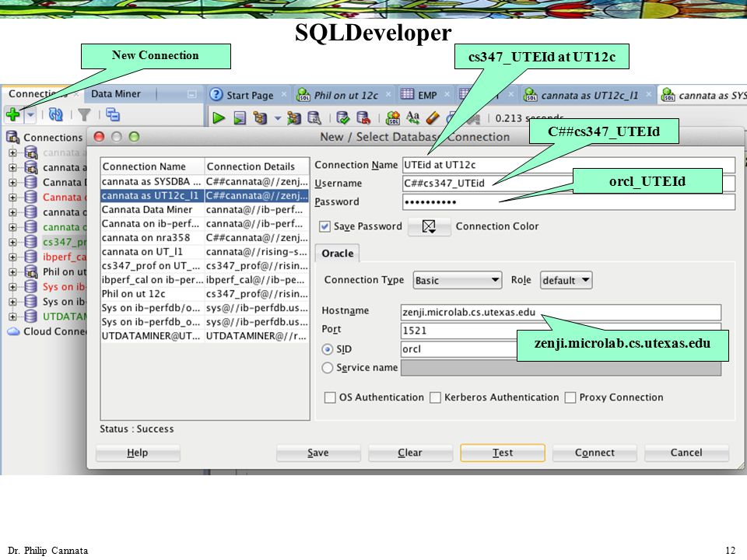Expand the UTDATAM connection node
The image size is (747, 560).
(x=13, y=317)
